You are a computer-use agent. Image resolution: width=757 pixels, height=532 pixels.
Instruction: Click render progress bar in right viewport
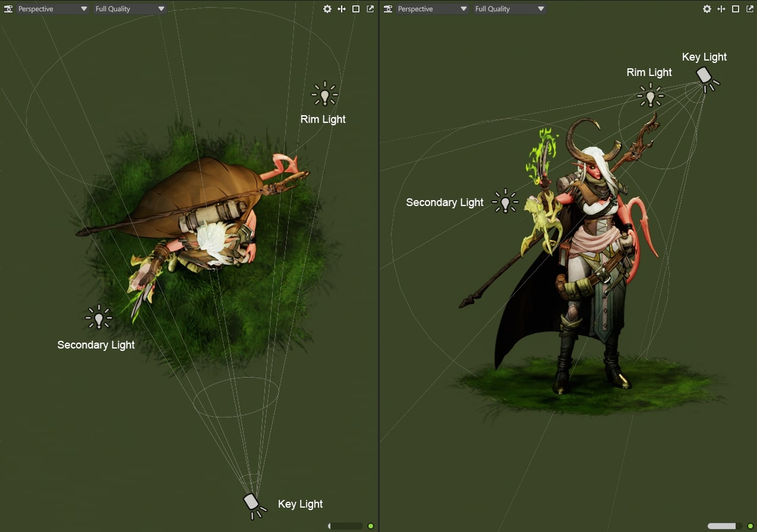(x=722, y=526)
